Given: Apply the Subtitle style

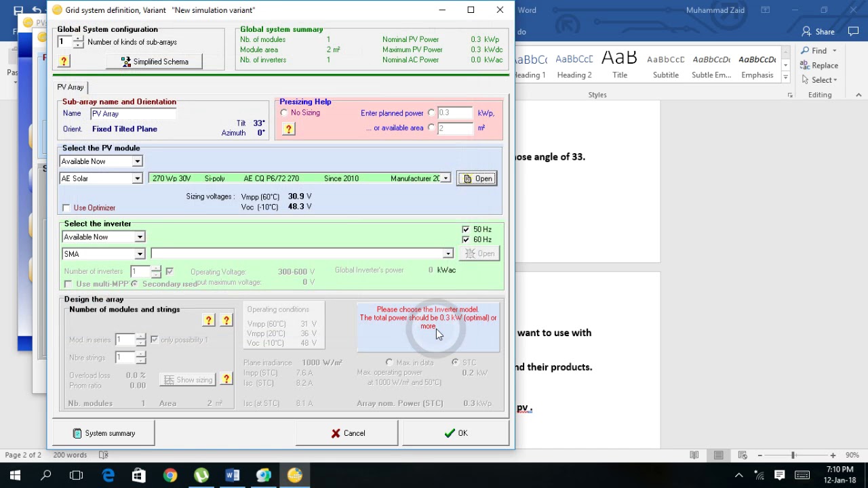Looking at the screenshot, I should point(665,66).
